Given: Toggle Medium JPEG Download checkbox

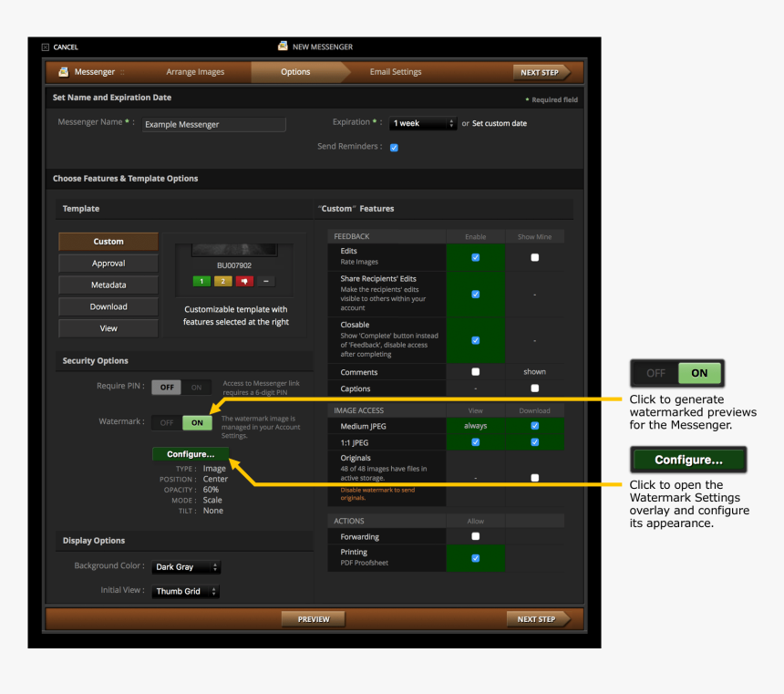Looking at the screenshot, I should (x=534, y=426).
